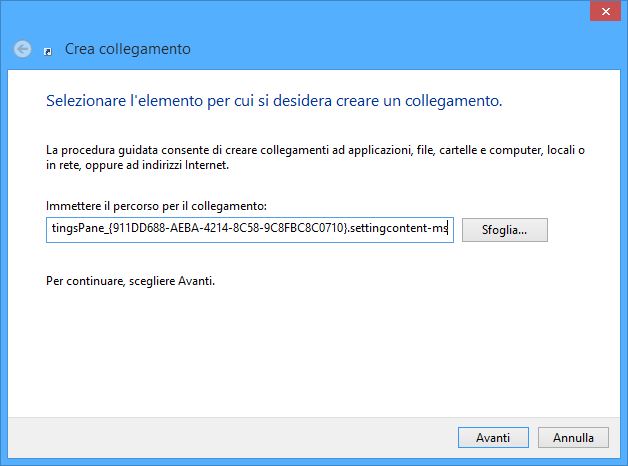Click the shortcut wizard icon beside title
Viewport: 628px width, 466px height.
(x=48, y=52)
